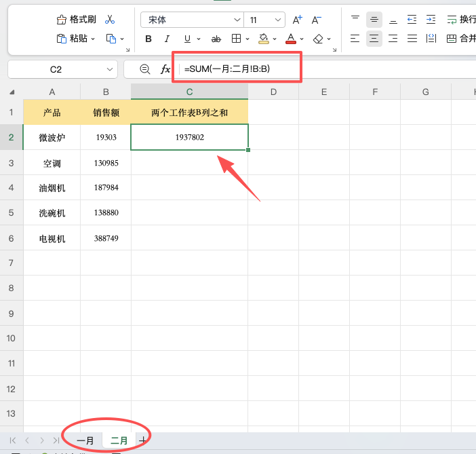Screen dimensions: 476x454
Task: Click the decrease indent icon
Action: (x=412, y=20)
